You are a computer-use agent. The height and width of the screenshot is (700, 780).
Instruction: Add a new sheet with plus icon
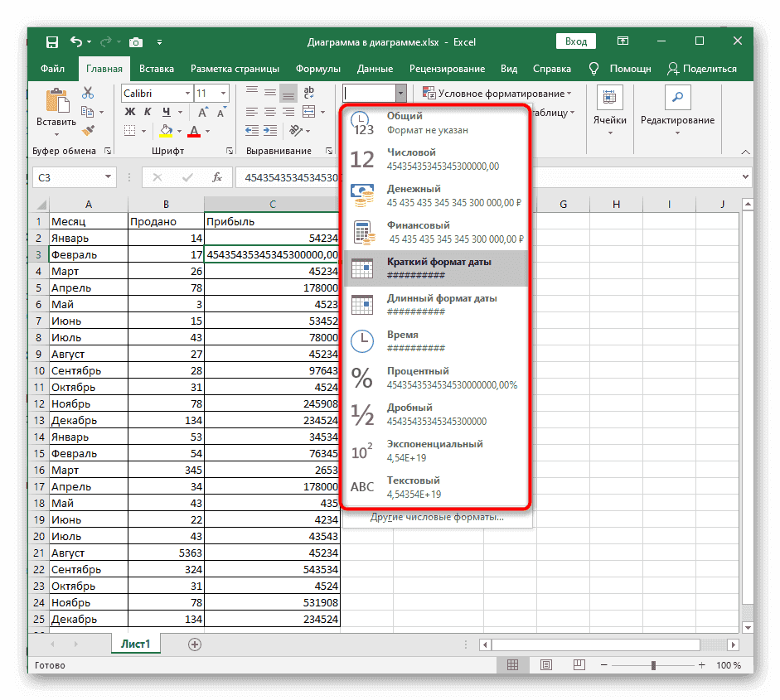tap(195, 644)
